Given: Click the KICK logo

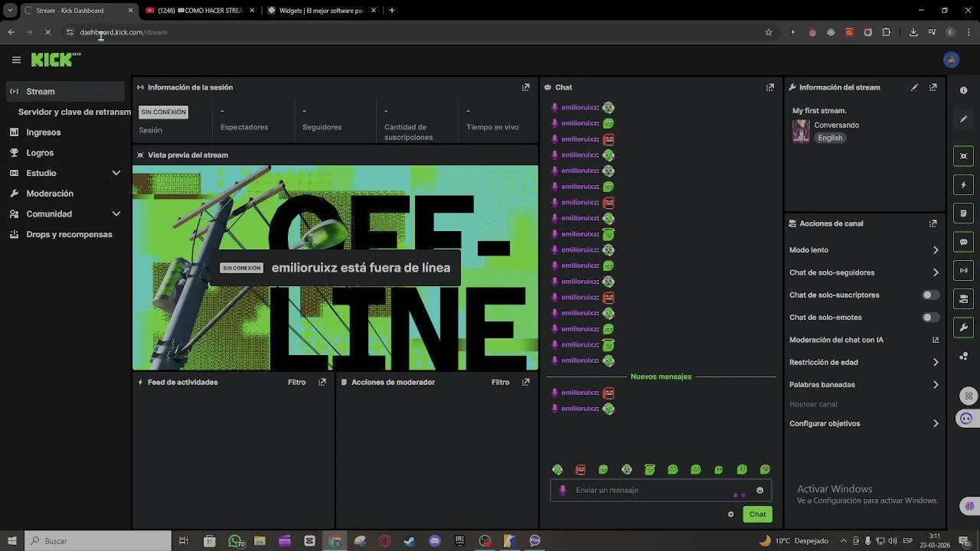Looking at the screenshot, I should click(x=54, y=60).
